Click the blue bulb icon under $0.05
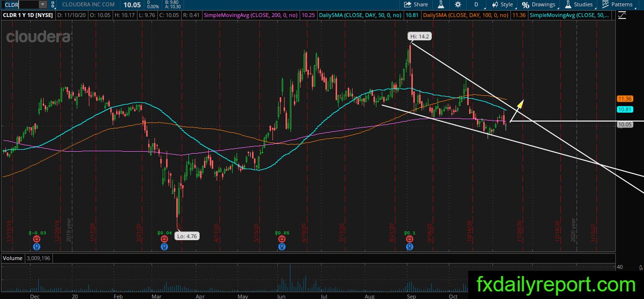This screenshot has height=299, width=644. click(282, 246)
